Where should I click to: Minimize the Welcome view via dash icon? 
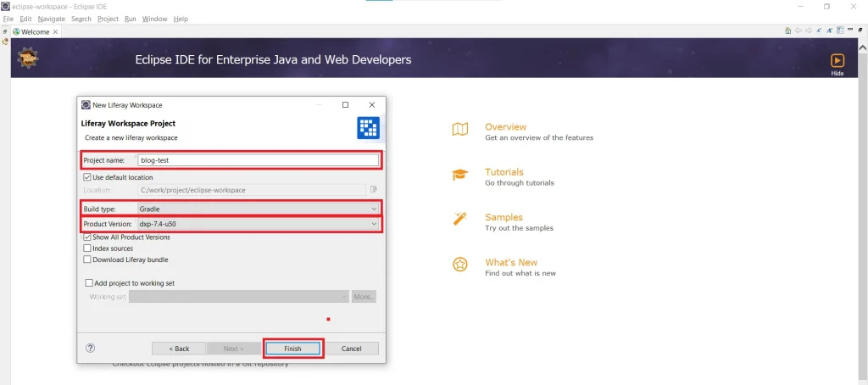(850, 31)
